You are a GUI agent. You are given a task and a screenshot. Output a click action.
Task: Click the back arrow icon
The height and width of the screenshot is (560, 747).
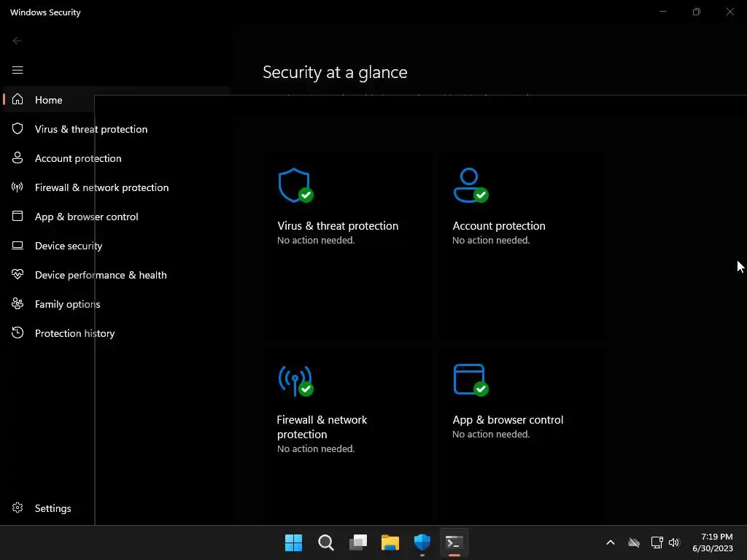tap(17, 41)
